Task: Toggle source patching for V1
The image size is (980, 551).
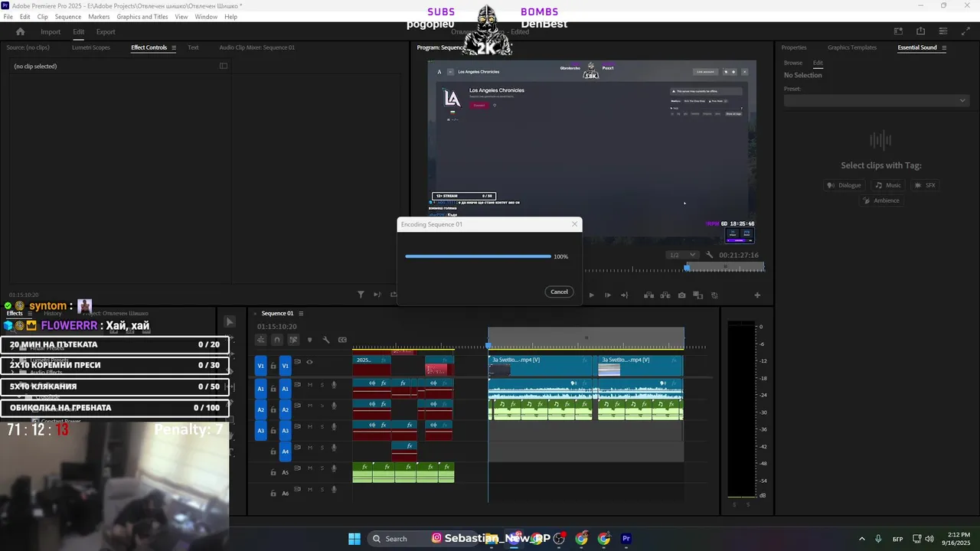Action: 260,366
